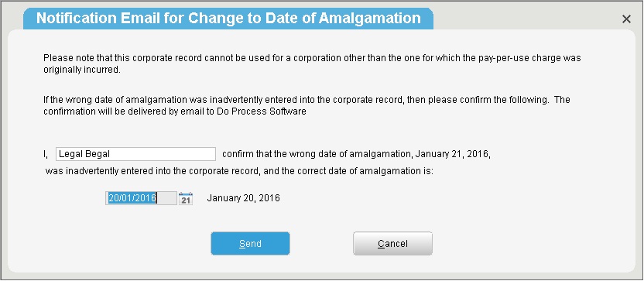Click the 'If the wrong date of amalgamation' line
Image resolution: width=644 pixels, height=281 pixels.
pyautogui.click(x=307, y=100)
